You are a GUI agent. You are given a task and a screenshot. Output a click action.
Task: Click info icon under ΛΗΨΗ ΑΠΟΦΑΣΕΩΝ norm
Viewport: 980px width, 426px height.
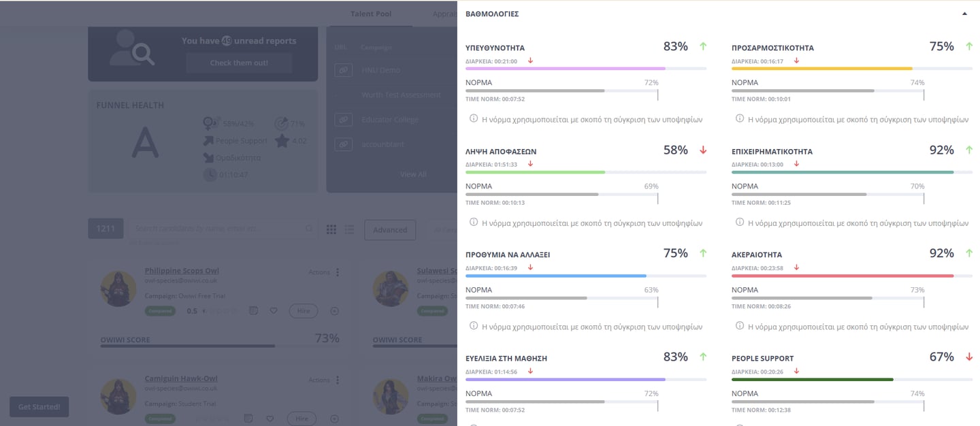tap(474, 222)
